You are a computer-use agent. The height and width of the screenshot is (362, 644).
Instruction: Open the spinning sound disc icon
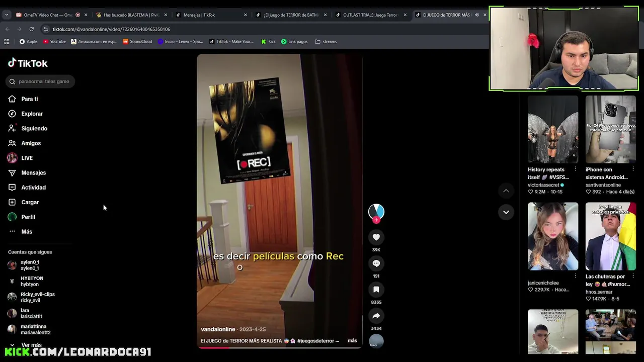(376, 341)
